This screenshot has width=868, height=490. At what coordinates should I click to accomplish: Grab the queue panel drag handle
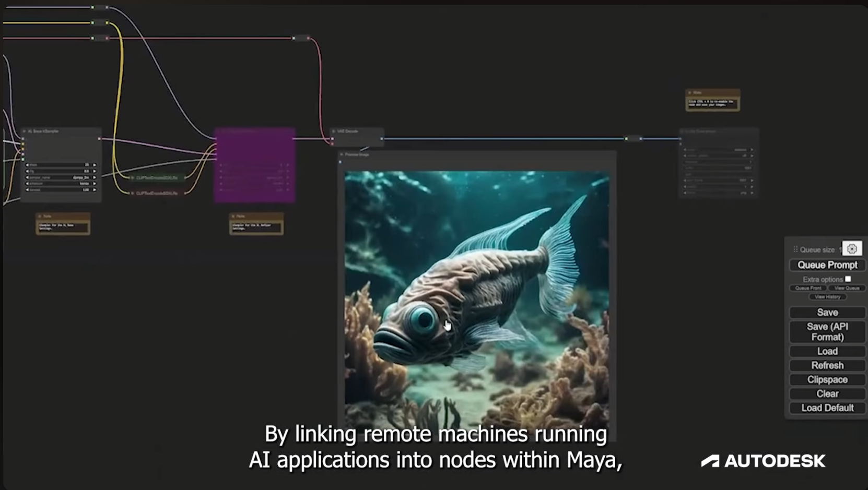[x=795, y=249]
